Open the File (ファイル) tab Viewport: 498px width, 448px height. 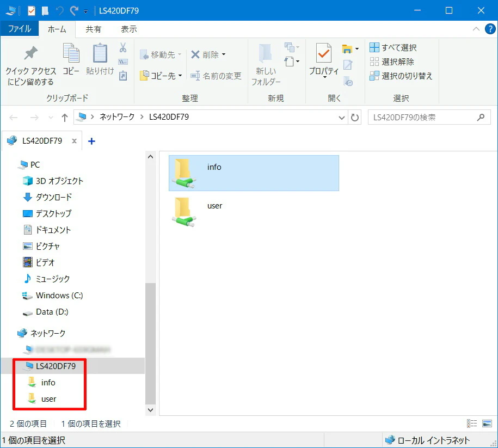[x=20, y=29]
